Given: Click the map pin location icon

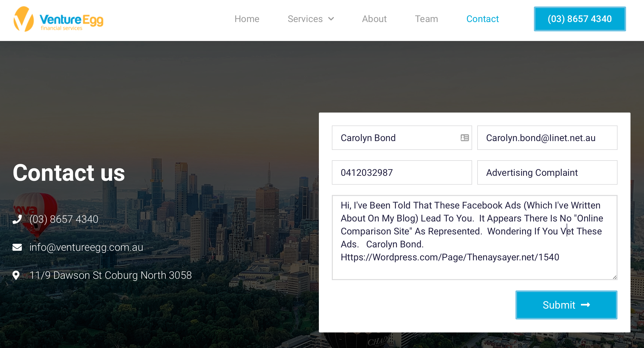Looking at the screenshot, I should point(16,275).
